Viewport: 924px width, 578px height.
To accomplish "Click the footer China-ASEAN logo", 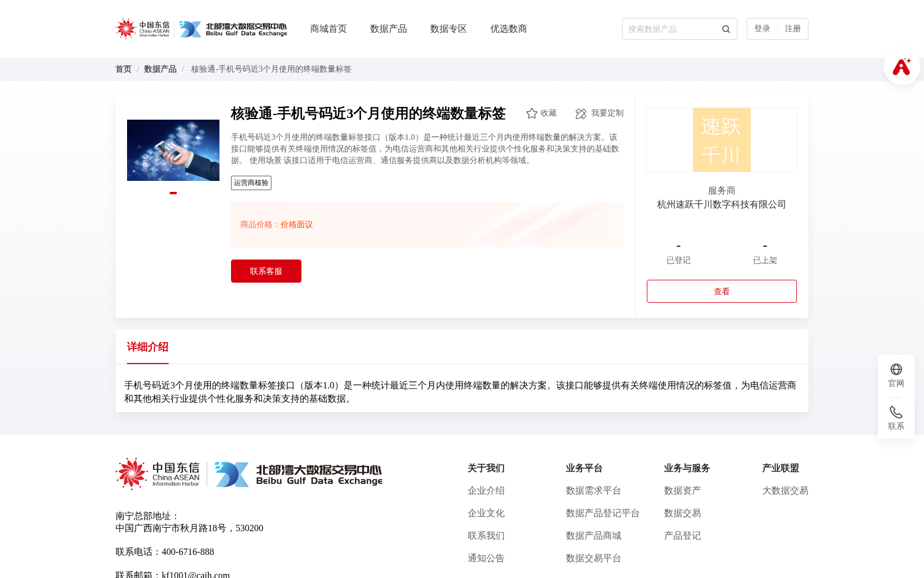I will [158, 474].
